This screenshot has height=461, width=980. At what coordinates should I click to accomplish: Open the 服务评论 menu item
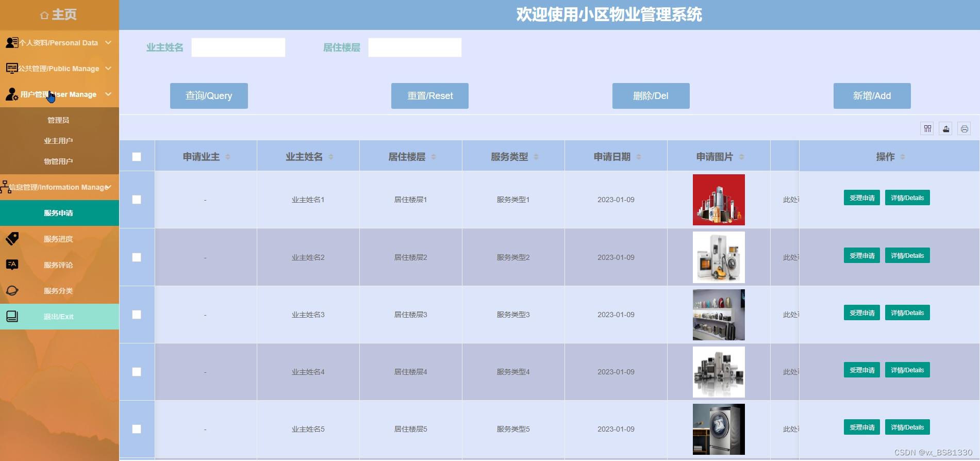point(59,265)
